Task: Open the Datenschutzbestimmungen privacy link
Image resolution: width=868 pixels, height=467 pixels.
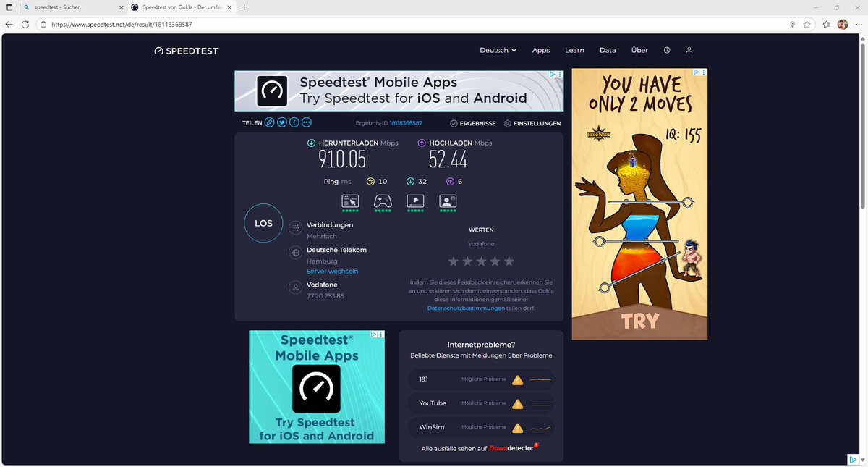Action: (466, 308)
